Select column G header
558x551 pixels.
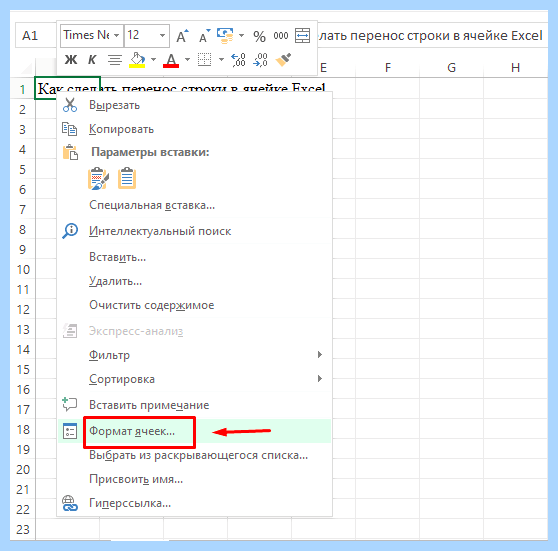click(x=452, y=67)
